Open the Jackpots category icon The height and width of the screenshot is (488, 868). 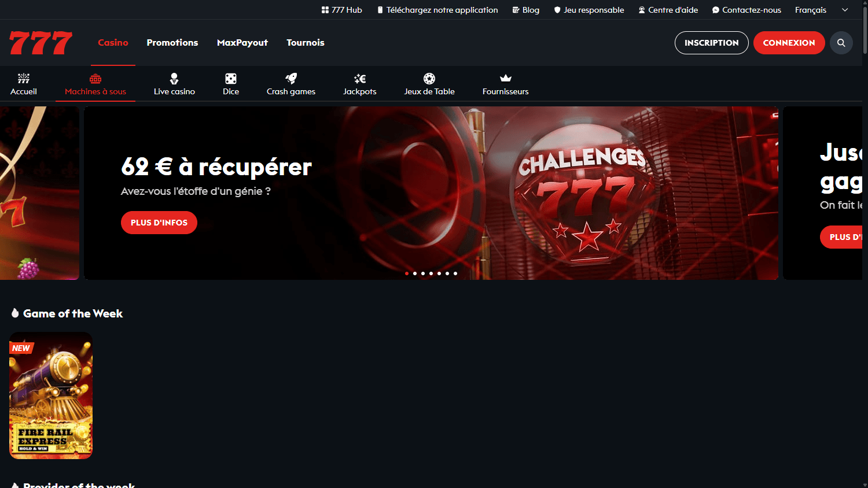tap(360, 79)
